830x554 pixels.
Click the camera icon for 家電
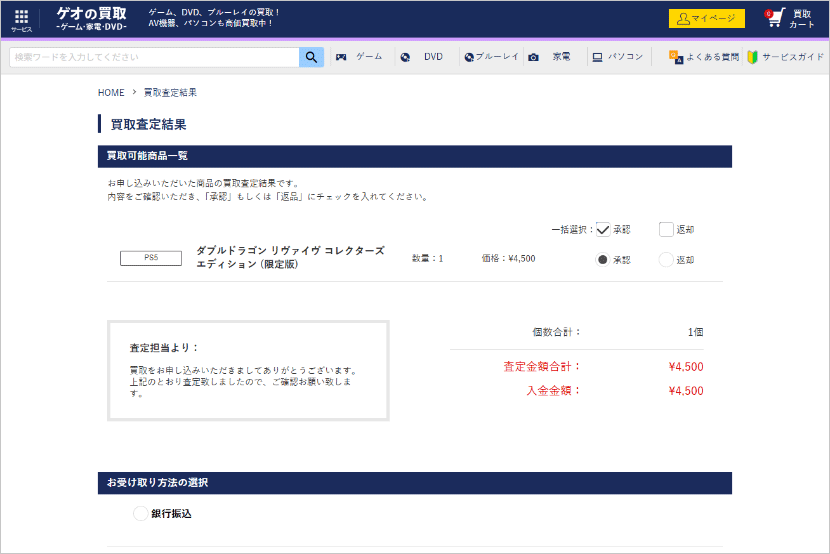[534, 57]
